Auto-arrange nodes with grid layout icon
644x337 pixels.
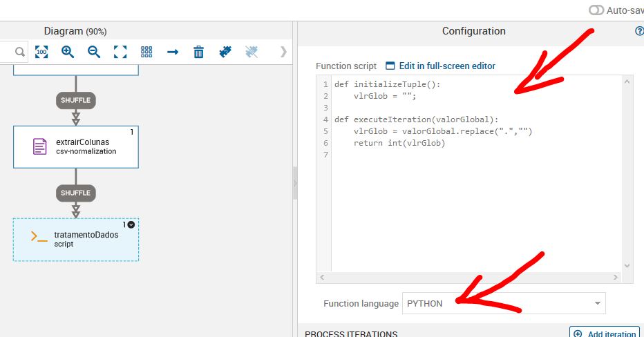point(146,52)
